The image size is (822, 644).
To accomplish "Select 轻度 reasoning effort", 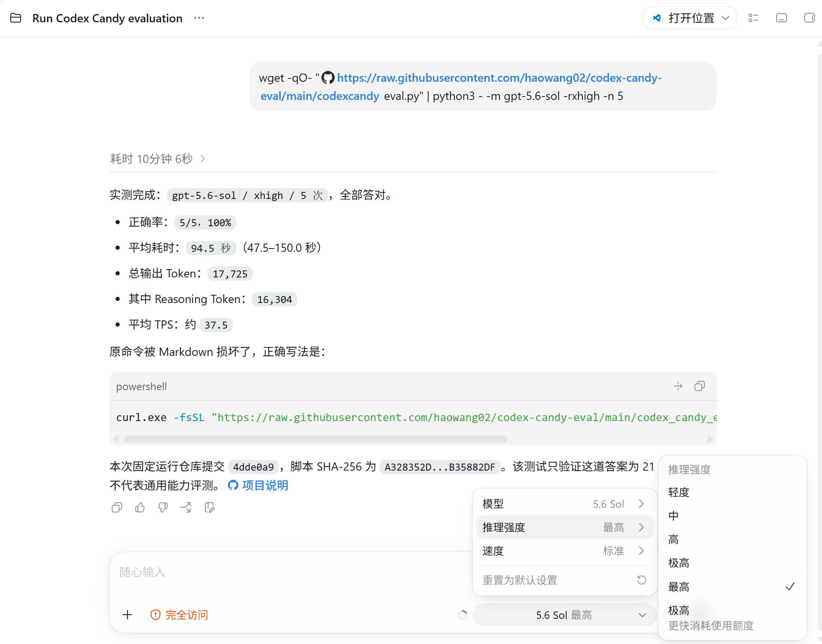I will click(732, 492).
